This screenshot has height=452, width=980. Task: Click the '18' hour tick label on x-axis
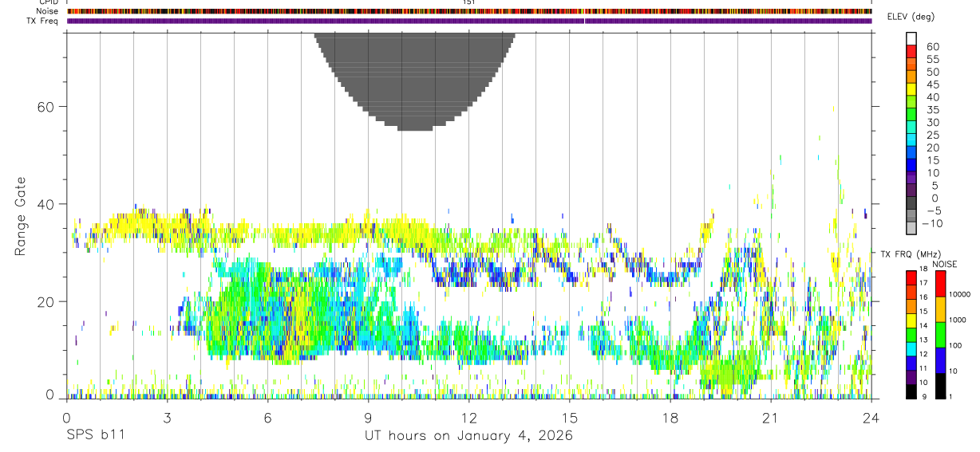click(x=670, y=418)
